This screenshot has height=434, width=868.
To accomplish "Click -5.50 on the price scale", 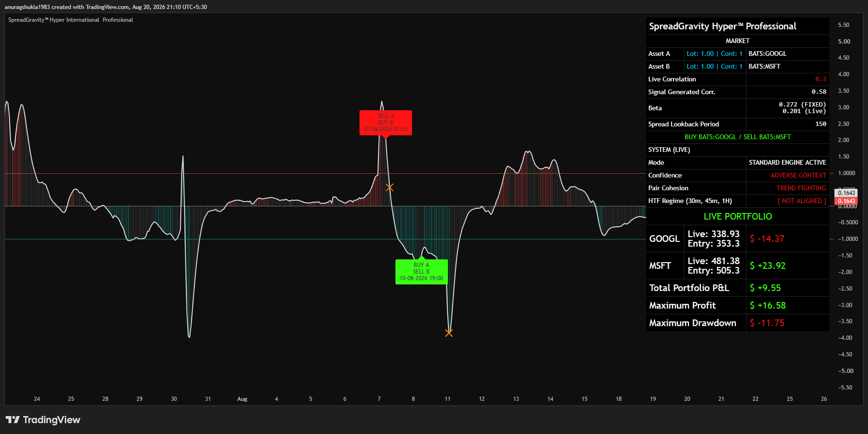I will (x=845, y=388).
